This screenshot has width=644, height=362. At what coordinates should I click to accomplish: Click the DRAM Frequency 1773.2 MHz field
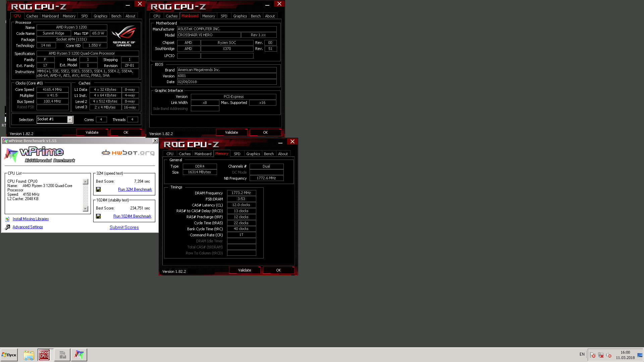point(241,193)
